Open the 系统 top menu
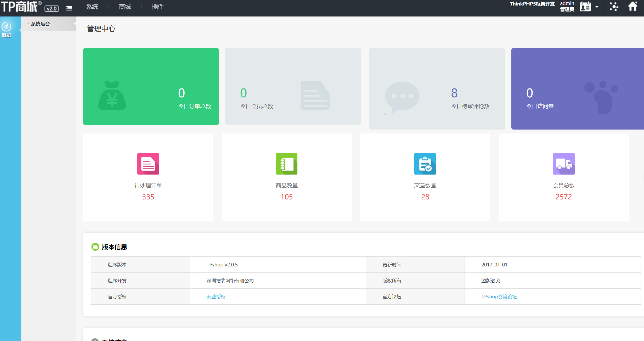Viewport: 644px width, 341px height. click(x=92, y=7)
